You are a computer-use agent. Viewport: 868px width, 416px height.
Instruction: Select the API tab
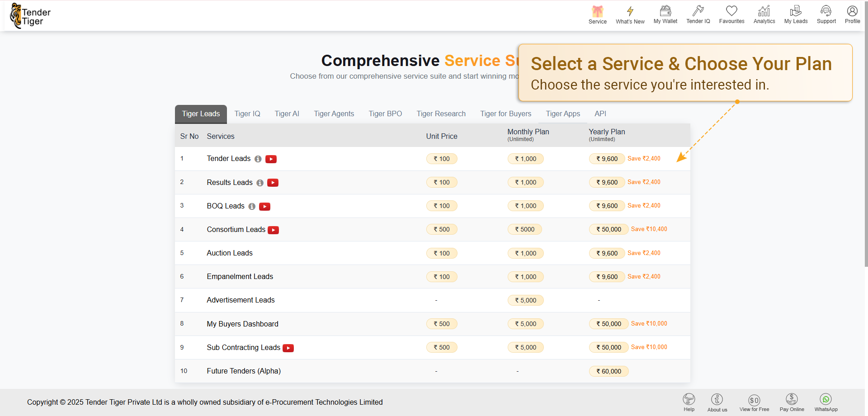click(x=600, y=114)
